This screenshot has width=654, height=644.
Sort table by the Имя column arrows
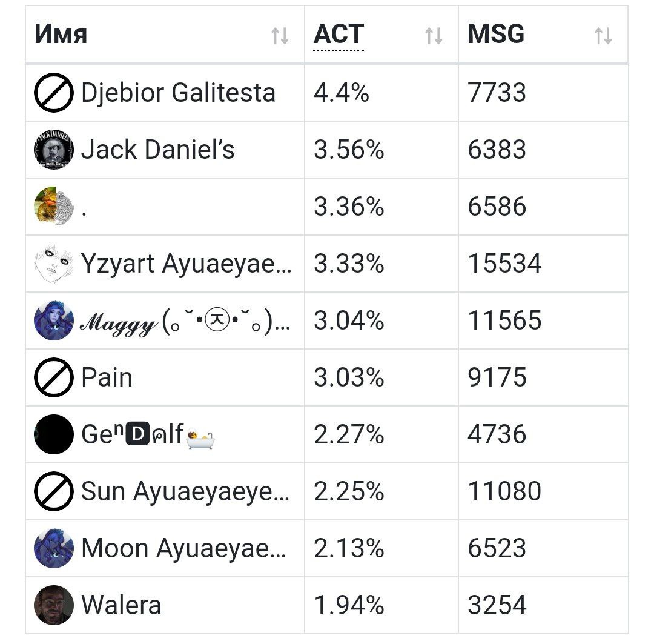pyautogui.click(x=280, y=36)
